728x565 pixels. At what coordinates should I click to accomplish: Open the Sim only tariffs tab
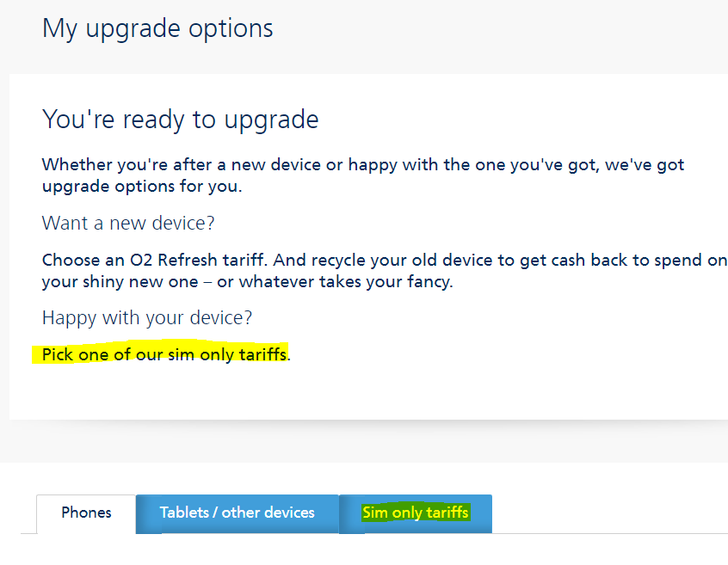[x=415, y=513]
